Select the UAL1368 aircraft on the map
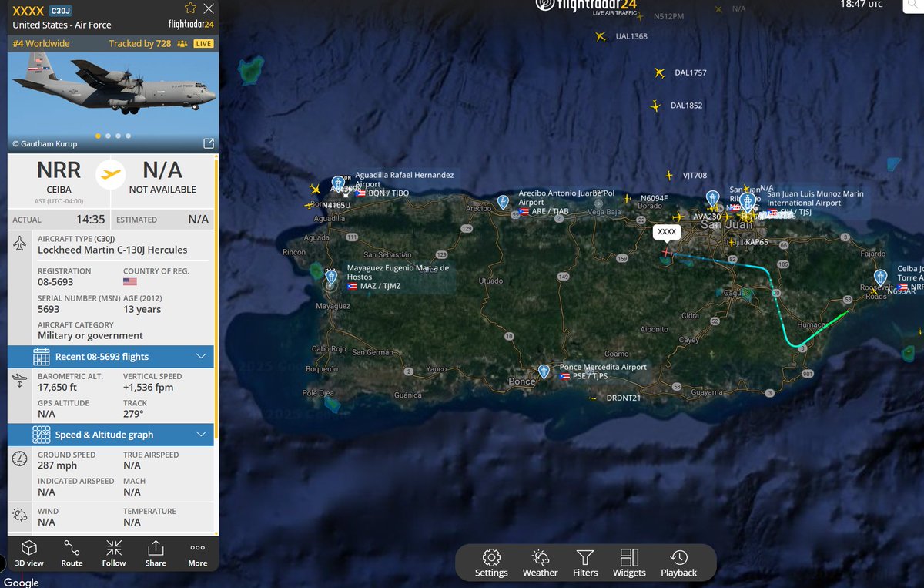 pos(601,36)
